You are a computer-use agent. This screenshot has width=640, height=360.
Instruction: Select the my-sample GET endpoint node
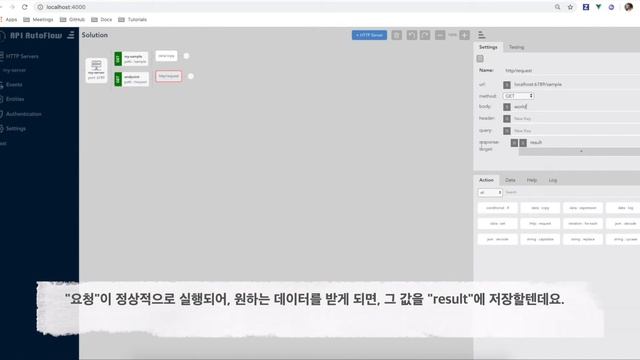[131, 59]
